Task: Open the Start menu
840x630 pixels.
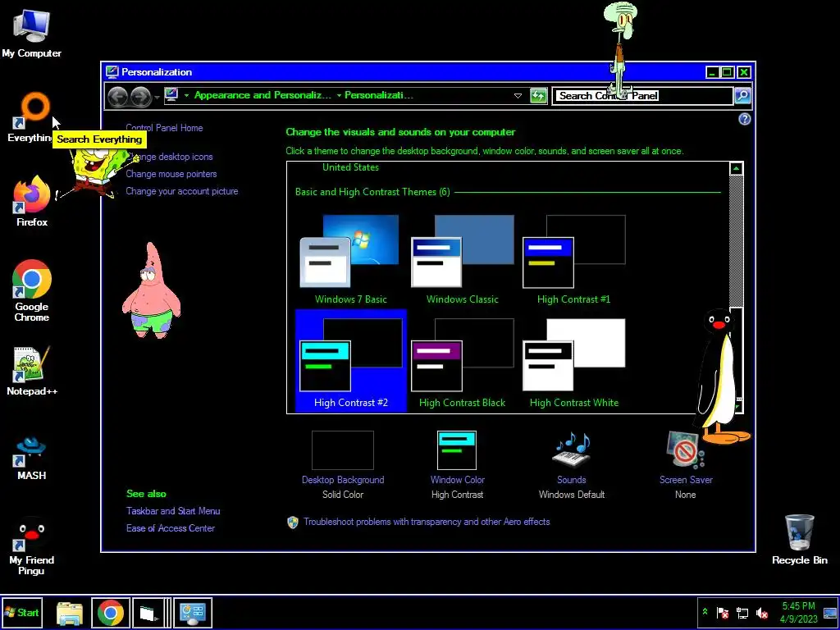Action: coord(22,613)
